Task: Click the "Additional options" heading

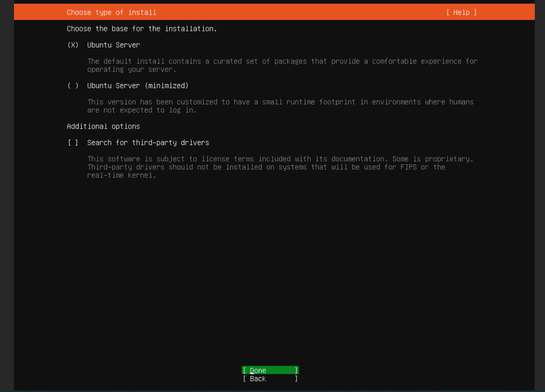Action: (x=103, y=127)
